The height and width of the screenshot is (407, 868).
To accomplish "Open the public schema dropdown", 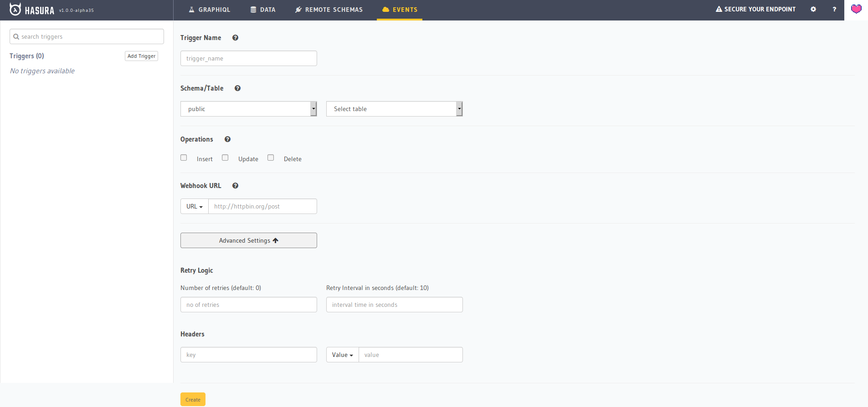I will coord(249,109).
